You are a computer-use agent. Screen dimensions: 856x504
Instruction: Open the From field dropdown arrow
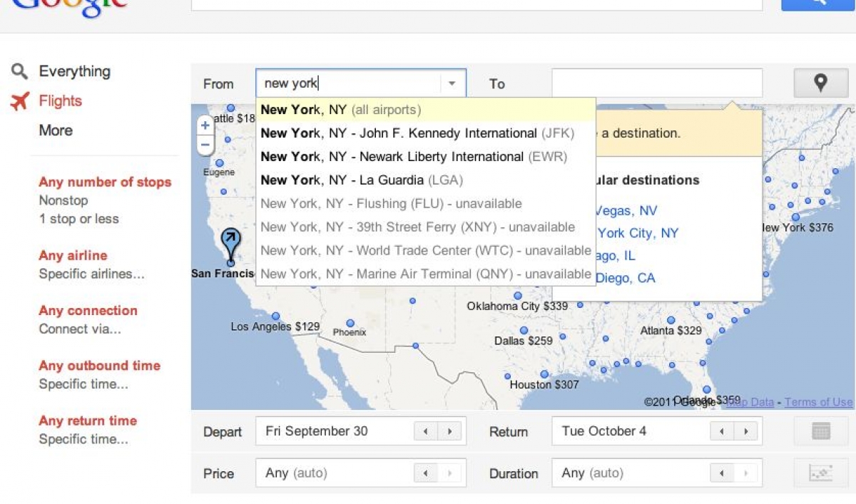[x=451, y=83]
